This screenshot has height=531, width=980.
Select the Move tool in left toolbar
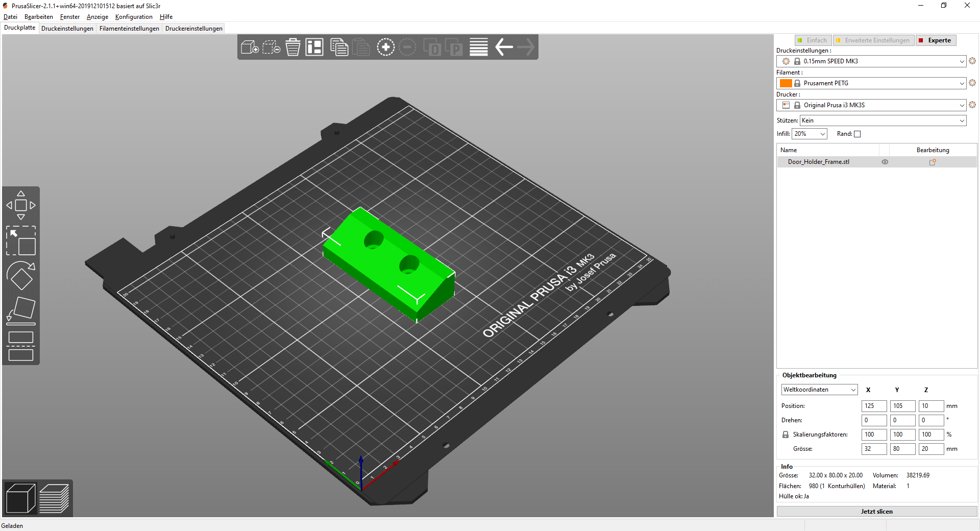pyautogui.click(x=21, y=205)
